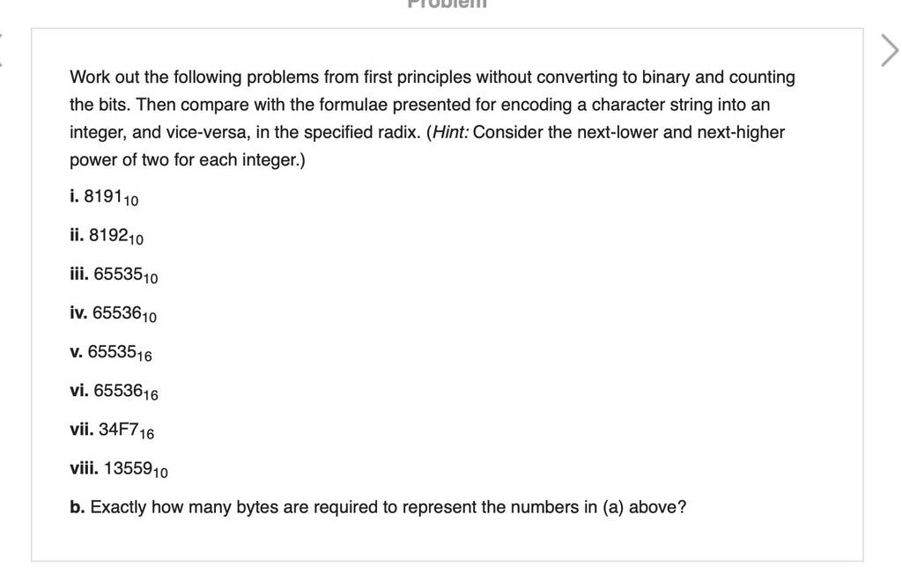Click list item iii. 65535 base 10
902x588 pixels.
pyautogui.click(x=114, y=275)
